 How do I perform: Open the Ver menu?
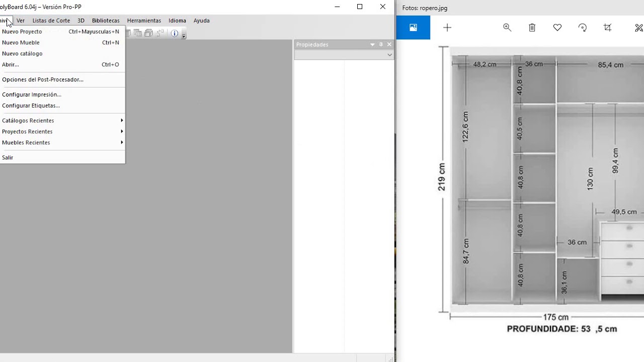point(21,21)
